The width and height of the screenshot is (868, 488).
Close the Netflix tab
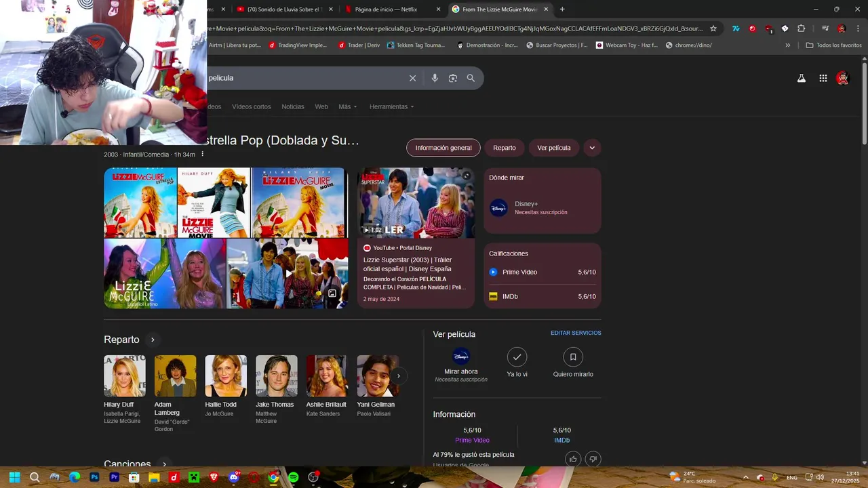tap(438, 9)
